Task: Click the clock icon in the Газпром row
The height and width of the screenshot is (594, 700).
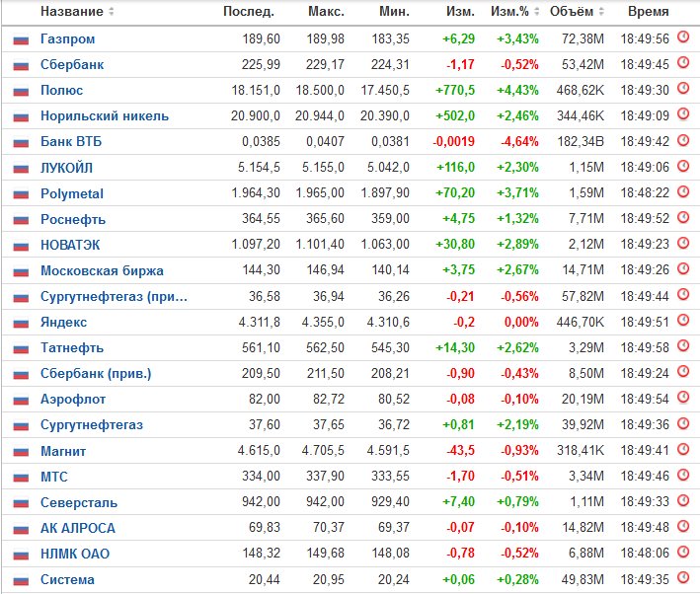Action: coord(683,37)
